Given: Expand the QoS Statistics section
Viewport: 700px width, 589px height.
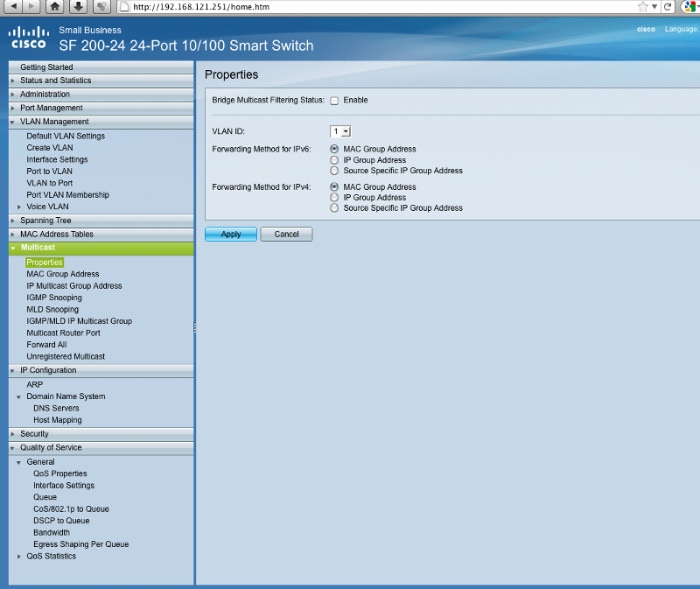Looking at the screenshot, I should 20,557.
